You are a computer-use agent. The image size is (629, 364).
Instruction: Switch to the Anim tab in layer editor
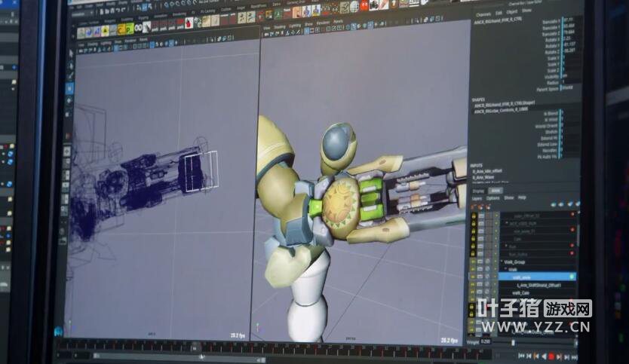tap(496, 191)
